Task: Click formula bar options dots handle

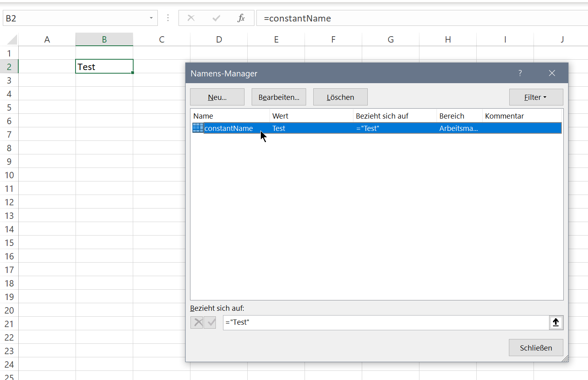Action: pos(168,18)
